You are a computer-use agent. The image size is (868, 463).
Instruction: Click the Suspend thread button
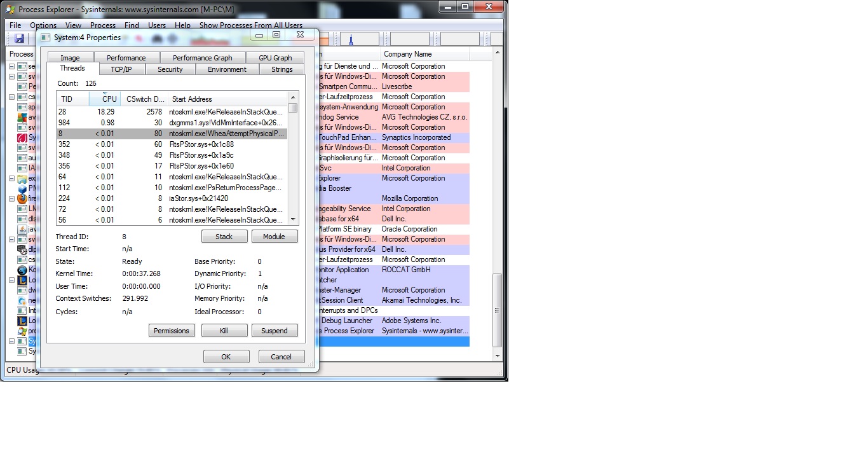(275, 331)
